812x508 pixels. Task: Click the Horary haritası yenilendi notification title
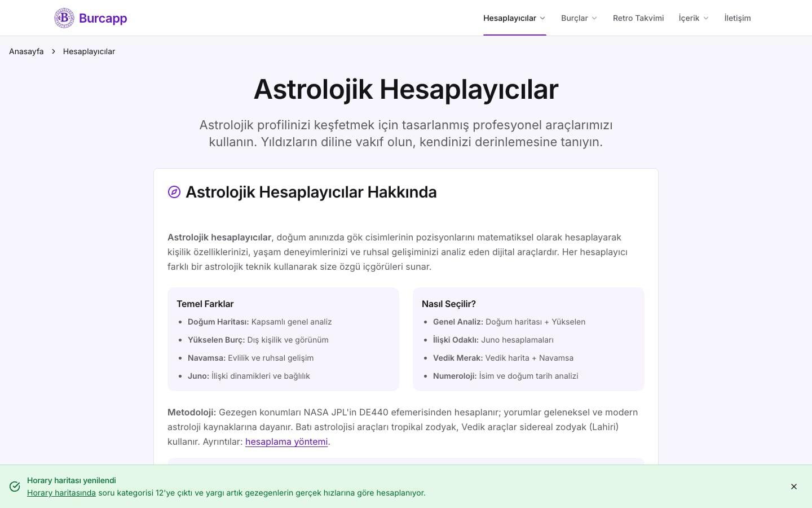coord(72,480)
